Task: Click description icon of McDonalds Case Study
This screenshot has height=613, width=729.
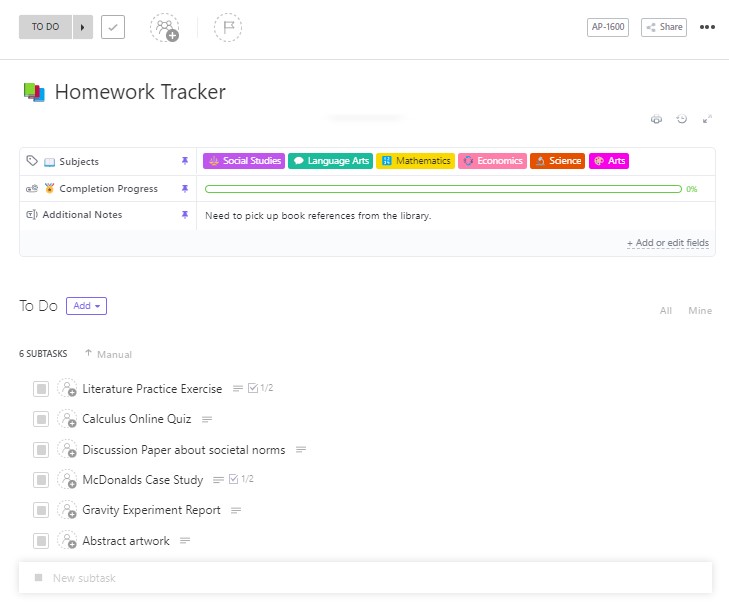Action: pyautogui.click(x=218, y=480)
